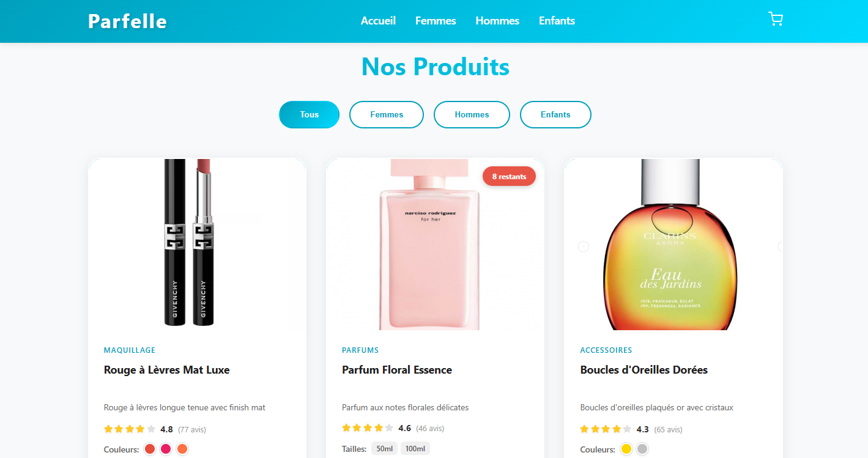This screenshot has height=458, width=868.
Task: Select the 100ml size option
Action: point(415,449)
